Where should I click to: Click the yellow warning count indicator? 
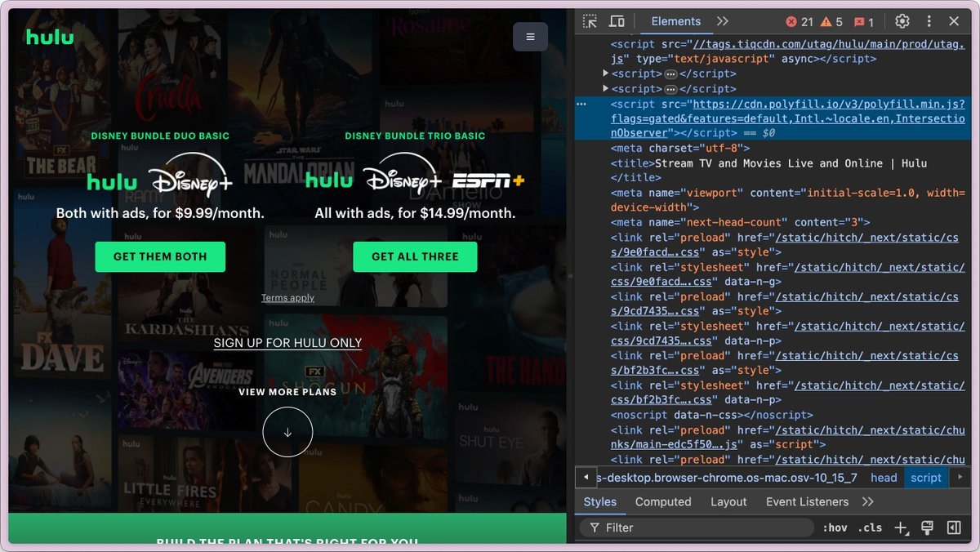click(x=831, y=22)
